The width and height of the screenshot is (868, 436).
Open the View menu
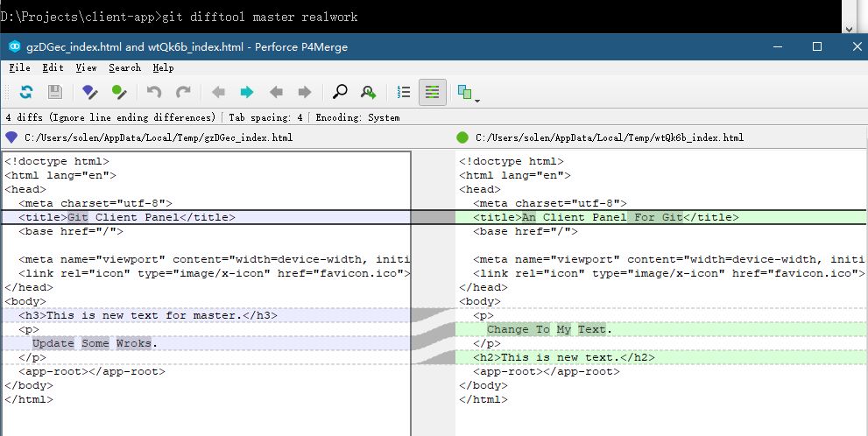87,67
